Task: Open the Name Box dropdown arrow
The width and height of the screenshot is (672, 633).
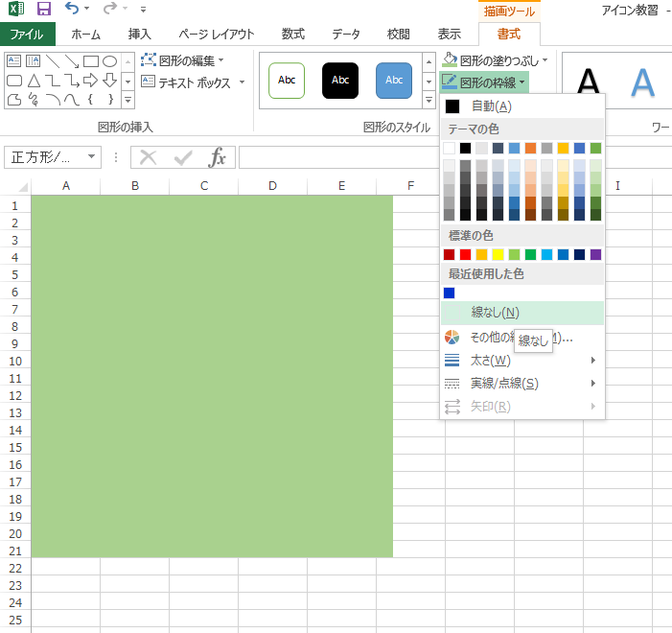Action: point(91,156)
